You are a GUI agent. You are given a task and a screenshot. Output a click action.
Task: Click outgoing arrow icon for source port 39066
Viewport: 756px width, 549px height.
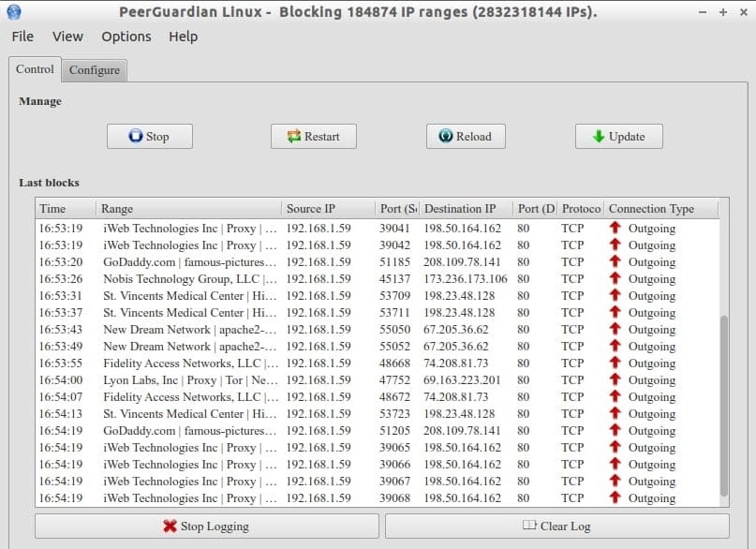tap(615, 464)
